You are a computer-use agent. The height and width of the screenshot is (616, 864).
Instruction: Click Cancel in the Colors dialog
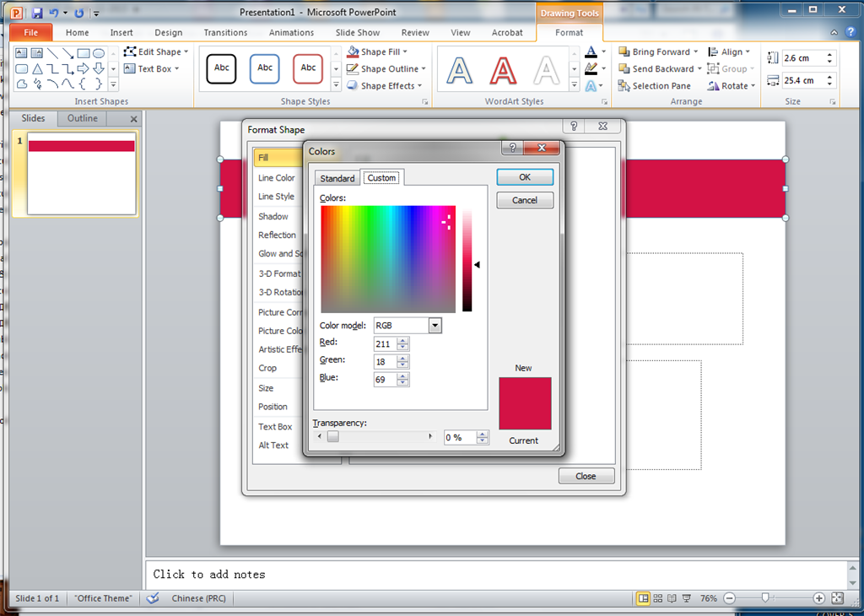click(525, 200)
